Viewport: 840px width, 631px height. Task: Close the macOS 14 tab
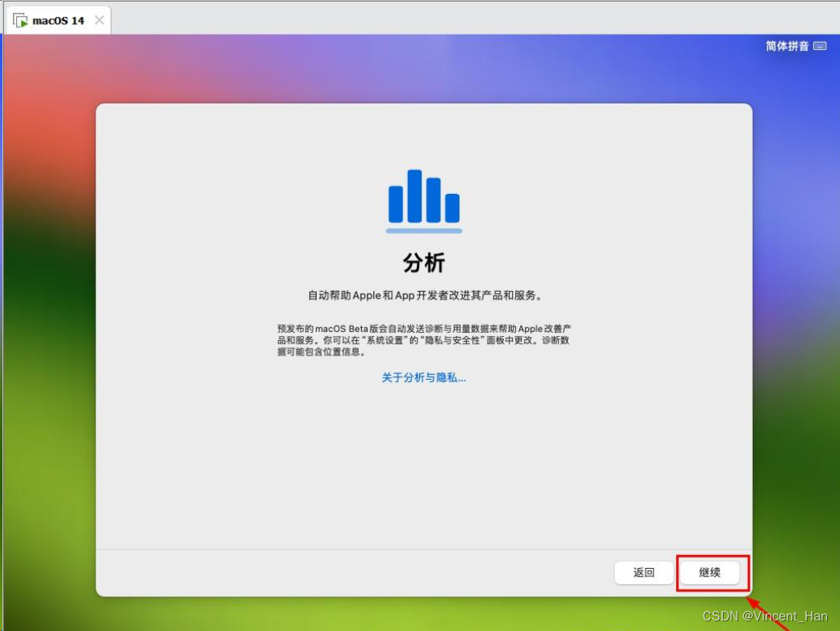pos(99,20)
